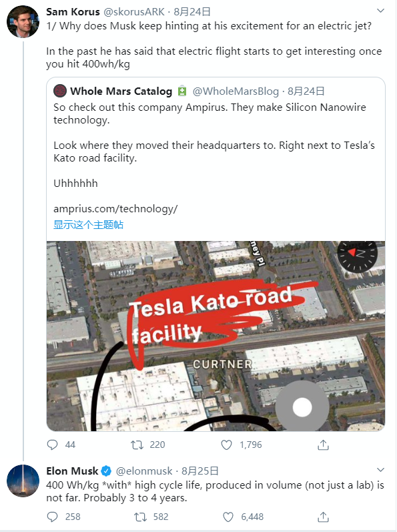
Task: Click the Whole Mars Catalog display name
Action: 121,91
